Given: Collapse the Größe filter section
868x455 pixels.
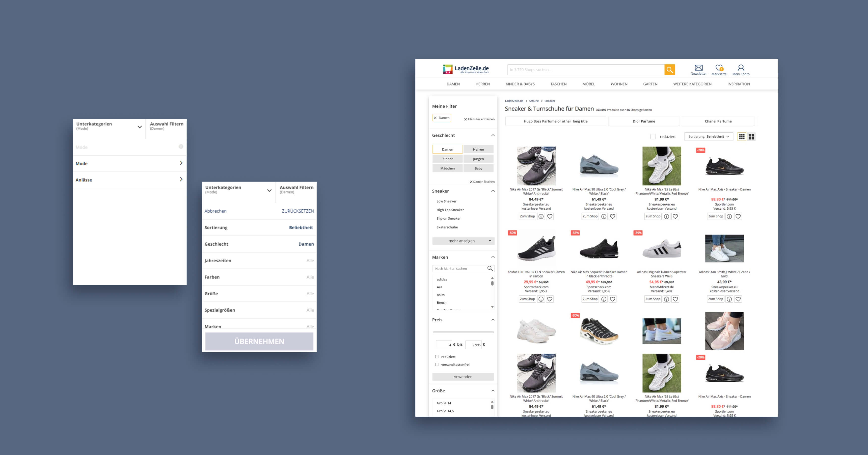Looking at the screenshot, I should tap(493, 391).
